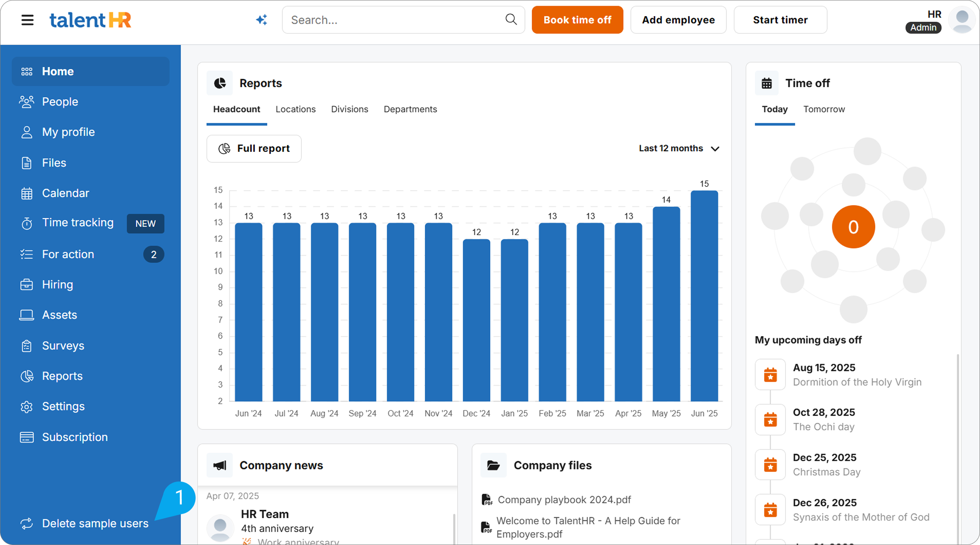Open the AI sparkle assistant icon

(261, 20)
